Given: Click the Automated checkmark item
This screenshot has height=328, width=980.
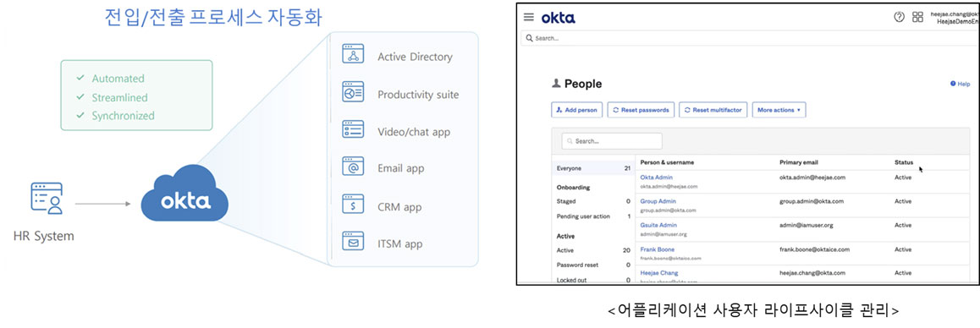Looking at the screenshot, I should 110,79.
